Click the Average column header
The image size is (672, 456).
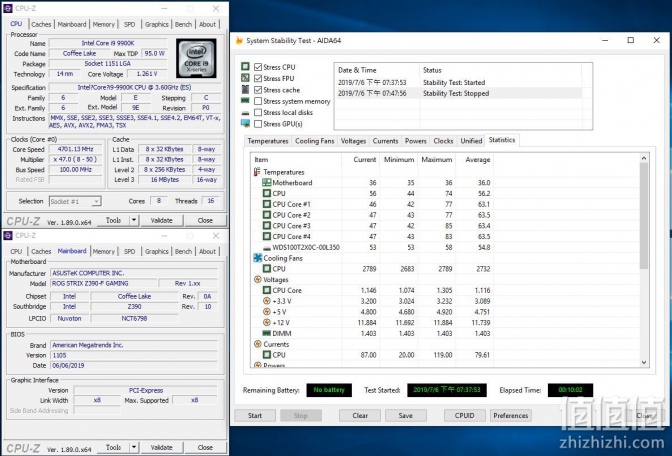[474, 159]
